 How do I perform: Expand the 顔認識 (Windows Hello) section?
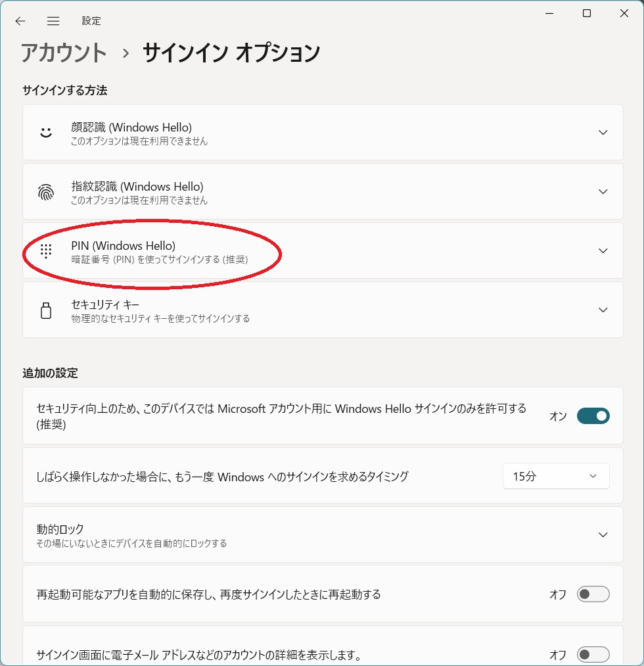(x=603, y=132)
